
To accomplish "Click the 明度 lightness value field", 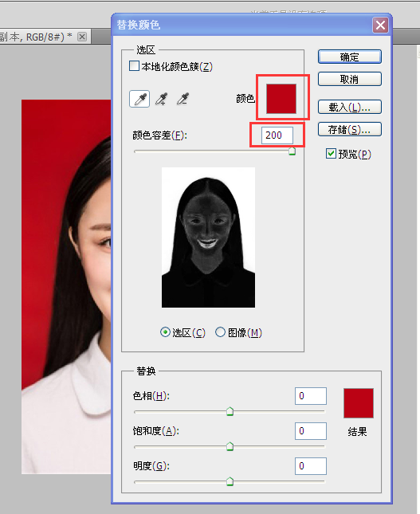I will pyautogui.click(x=311, y=466).
